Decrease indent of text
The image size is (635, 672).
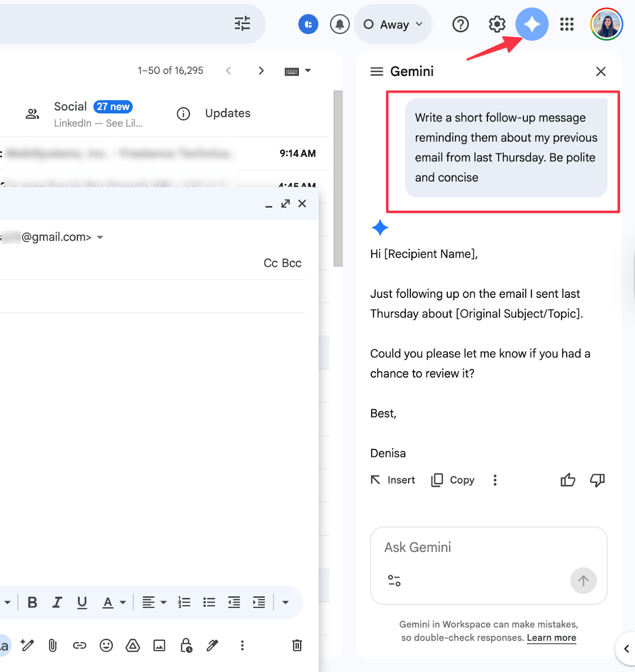pos(234,602)
